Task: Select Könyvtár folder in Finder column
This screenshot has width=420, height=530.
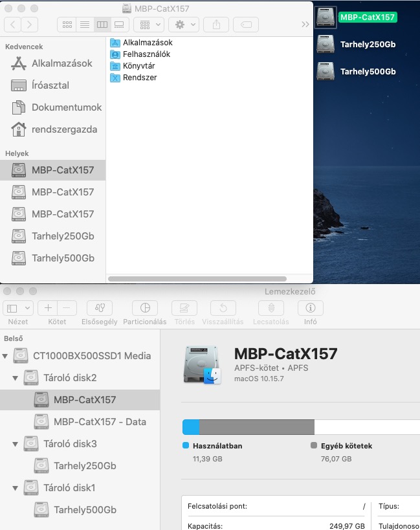Action: point(133,66)
